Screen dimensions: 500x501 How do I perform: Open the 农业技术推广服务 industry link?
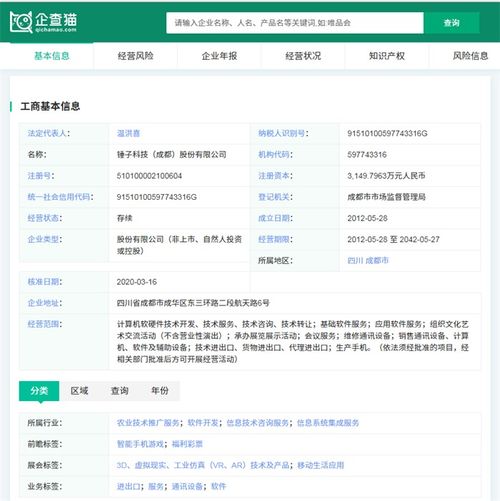[x=148, y=423]
